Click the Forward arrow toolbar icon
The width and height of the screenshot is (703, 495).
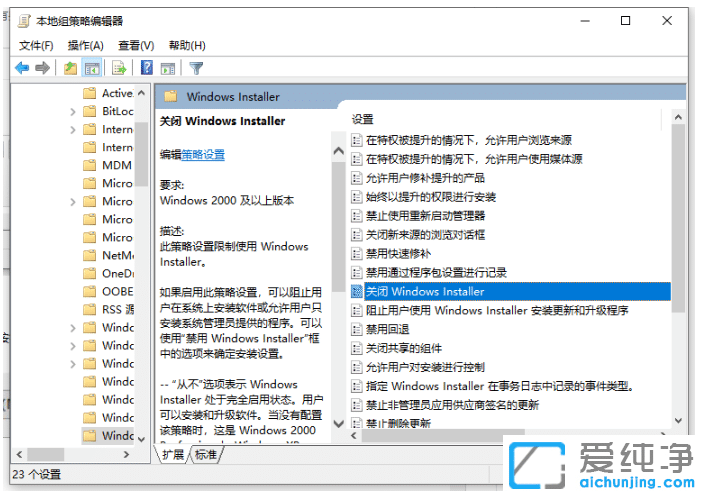[x=43, y=68]
